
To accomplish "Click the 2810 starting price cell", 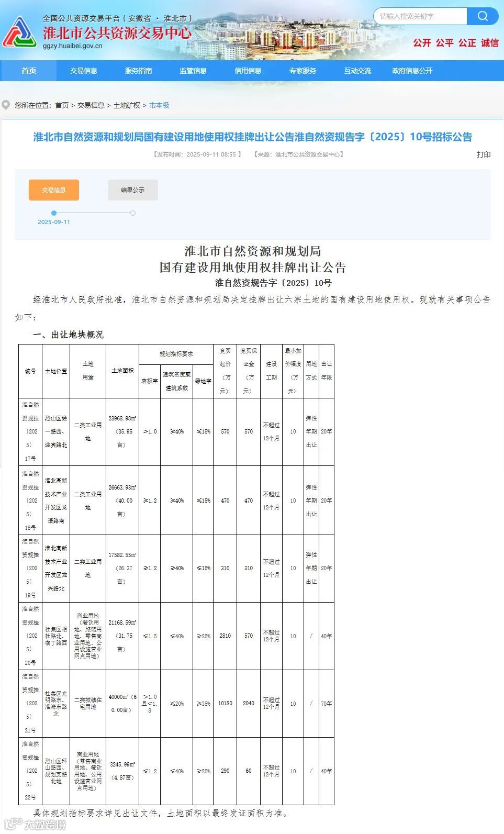I will 225,636.
